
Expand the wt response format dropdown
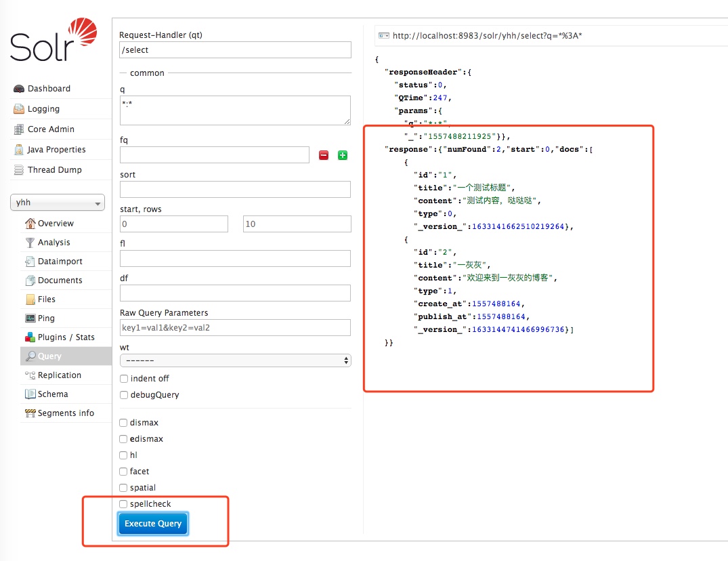coord(235,360)
